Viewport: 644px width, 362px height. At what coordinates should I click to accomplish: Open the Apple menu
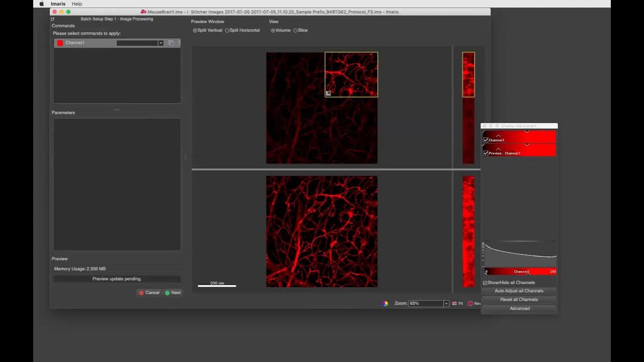(x=42, y=4)
